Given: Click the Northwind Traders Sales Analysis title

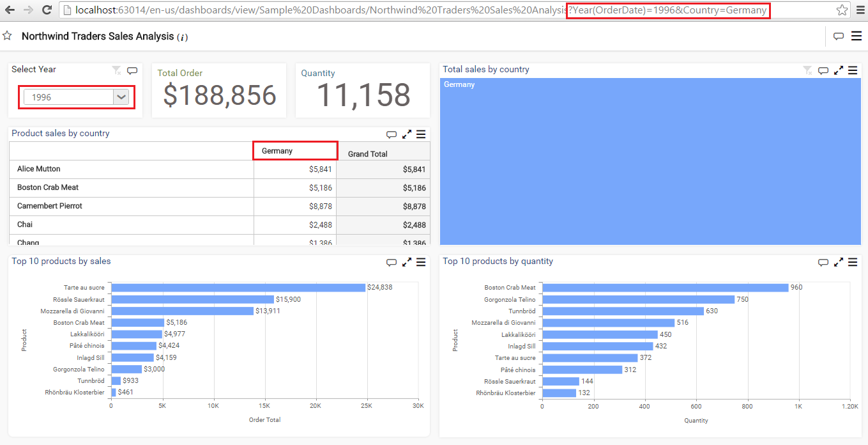Looking at the screenshot, I should [x=98, y=36].
